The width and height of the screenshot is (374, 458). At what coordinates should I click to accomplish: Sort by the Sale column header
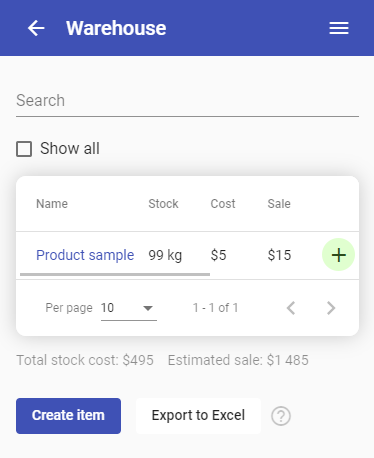(279, 204)
